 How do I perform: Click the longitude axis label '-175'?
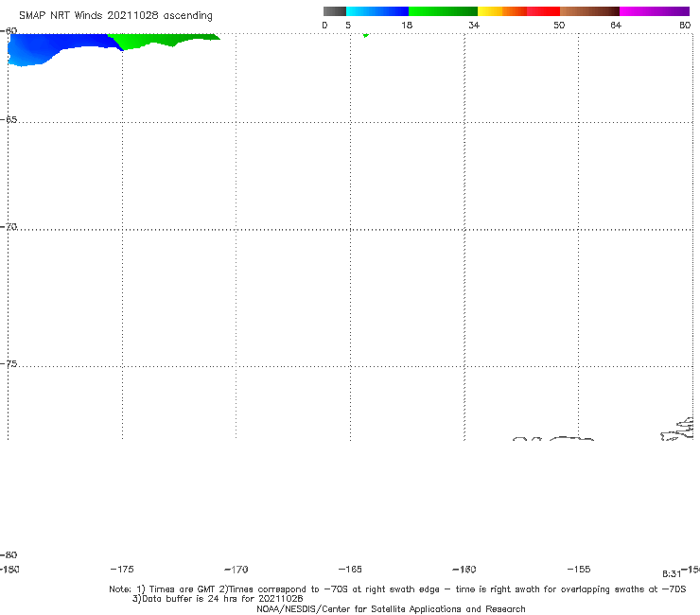(x=122, y=569)
